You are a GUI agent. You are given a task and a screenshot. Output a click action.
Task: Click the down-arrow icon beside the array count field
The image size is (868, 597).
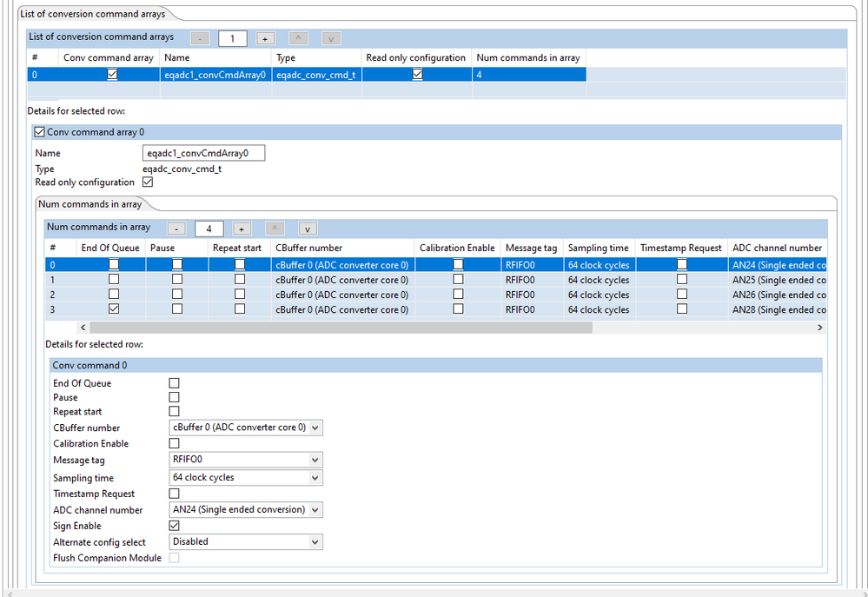[x=330, y=38]
